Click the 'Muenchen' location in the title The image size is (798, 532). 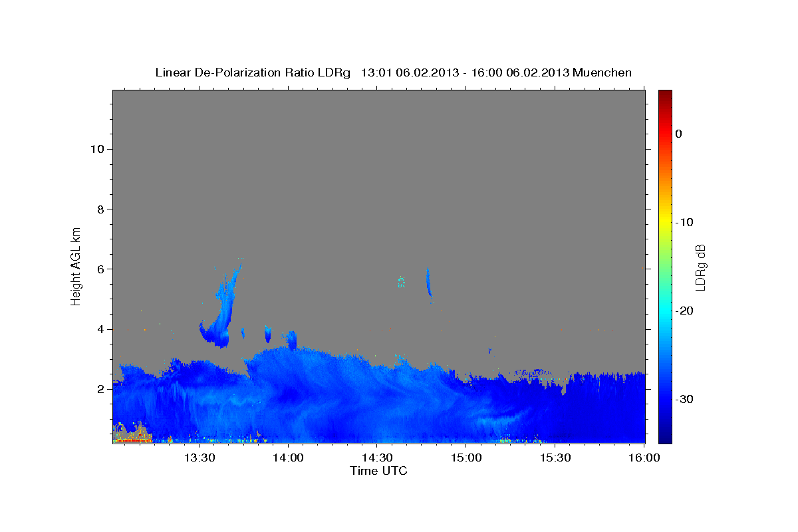602,72
